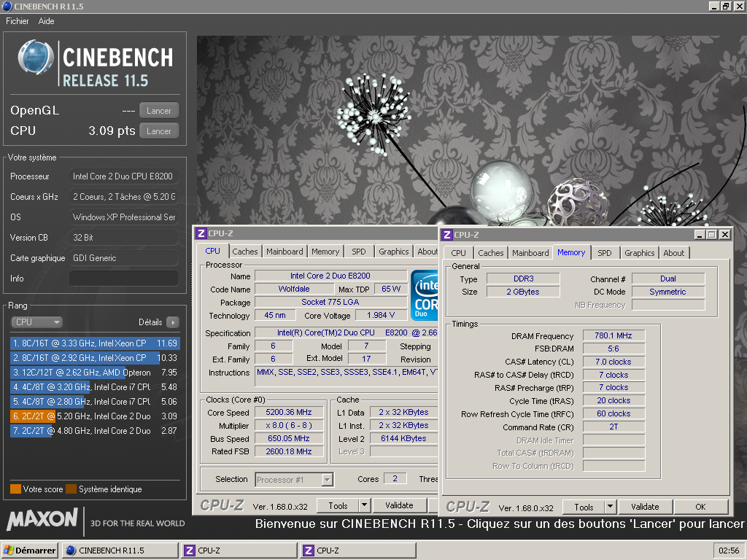The height and width of the screenshot is (560, 747).
Task: Open Graphics tab in left CPU-Z window
Action: (393, 252)
